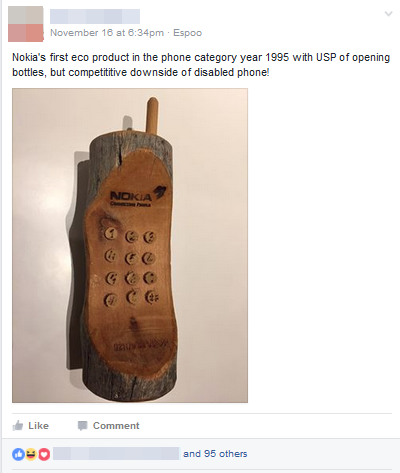Open the poster's profile picture
This screenshot has width=400, height=473.
[26, 24]
